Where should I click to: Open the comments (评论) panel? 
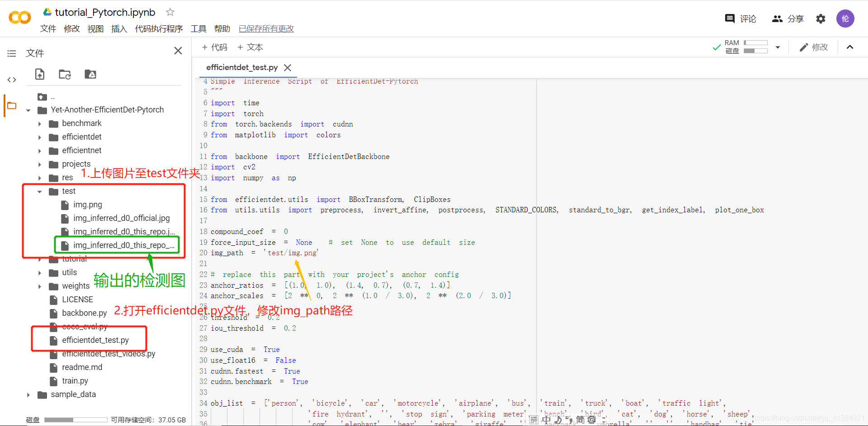(741, 19)
